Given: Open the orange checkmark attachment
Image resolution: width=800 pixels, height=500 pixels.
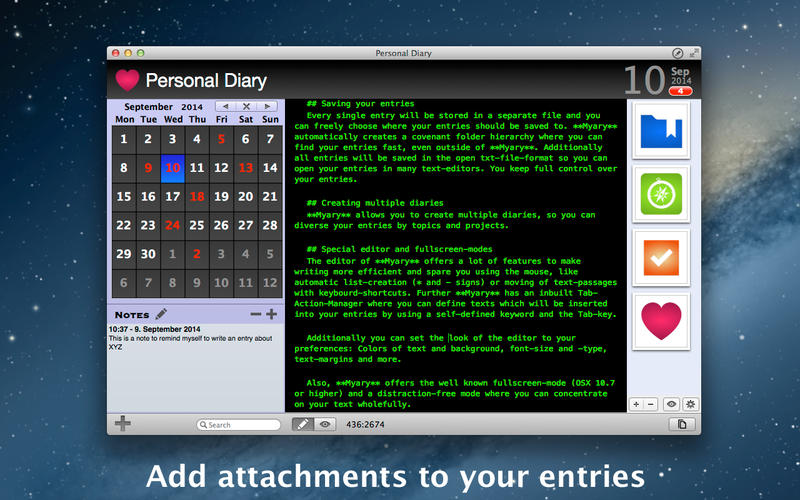Looking at the screenshot, I should (659, 258).
